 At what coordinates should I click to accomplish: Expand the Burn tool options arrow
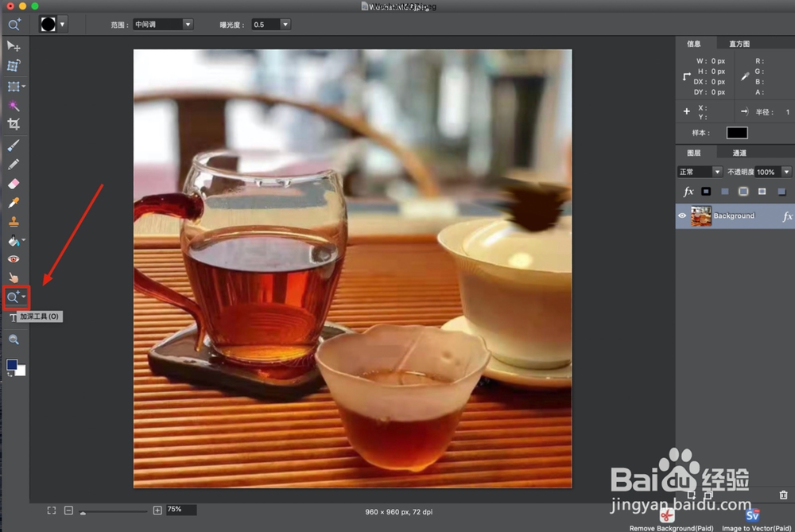[x=23, y=296]
